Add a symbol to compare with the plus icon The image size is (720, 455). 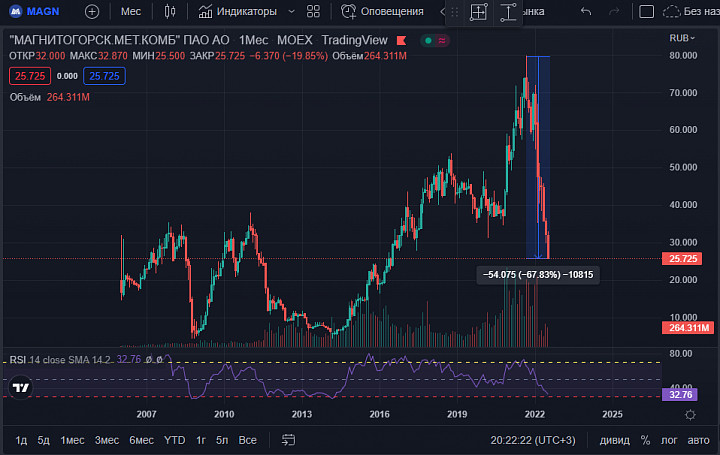click(x=92, y=11)
